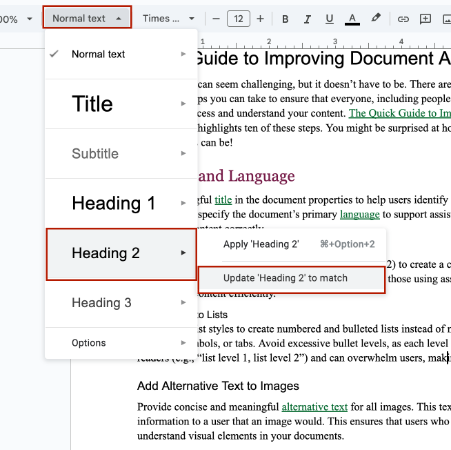This screenshot has height=450, width=451.
Task: Click the 'Add Alternative Text to Images' heading
Action: [x=218, y=386]
